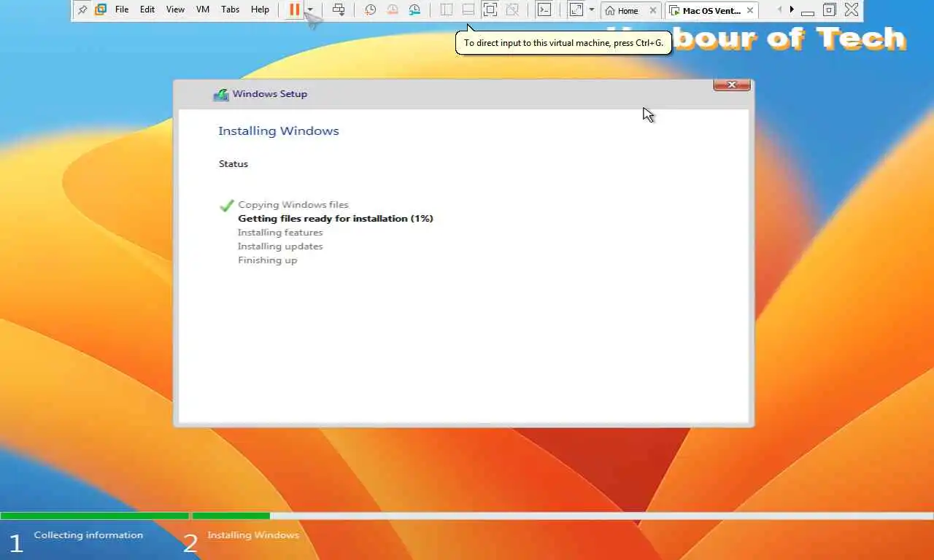Close the VMware window
This screenshot has width=934, height=560.
852,10
